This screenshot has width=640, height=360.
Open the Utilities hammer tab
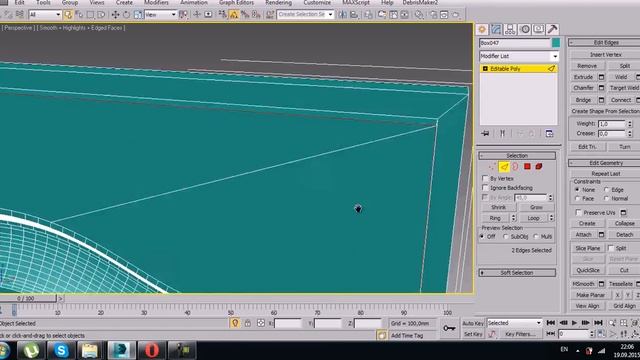coord(553,29)
